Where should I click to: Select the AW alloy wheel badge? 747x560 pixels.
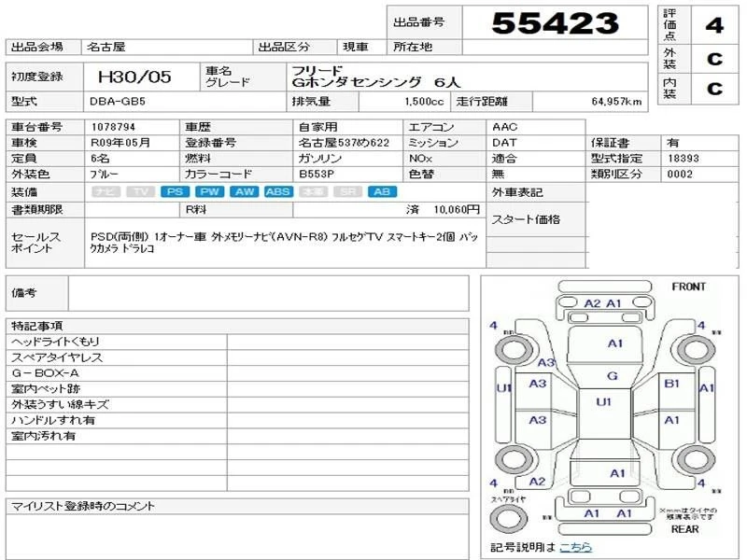[245, 192]
